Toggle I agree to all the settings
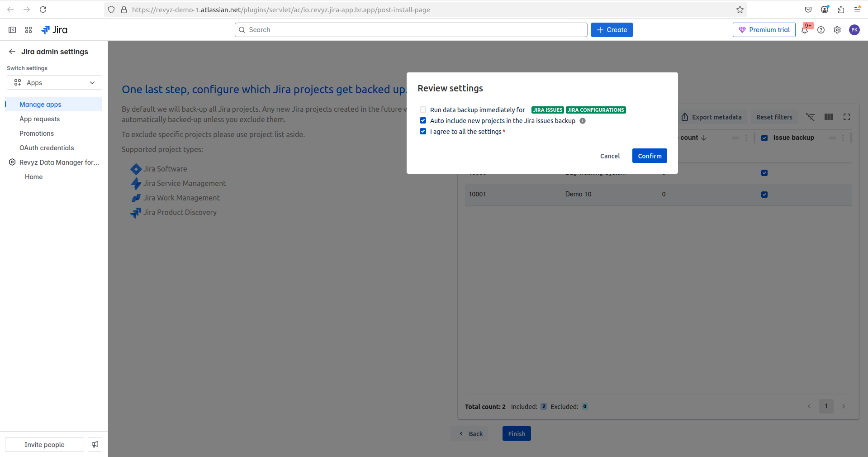Image resolution: width=868 pixels, height=457 pixels. tap(423, 132)
